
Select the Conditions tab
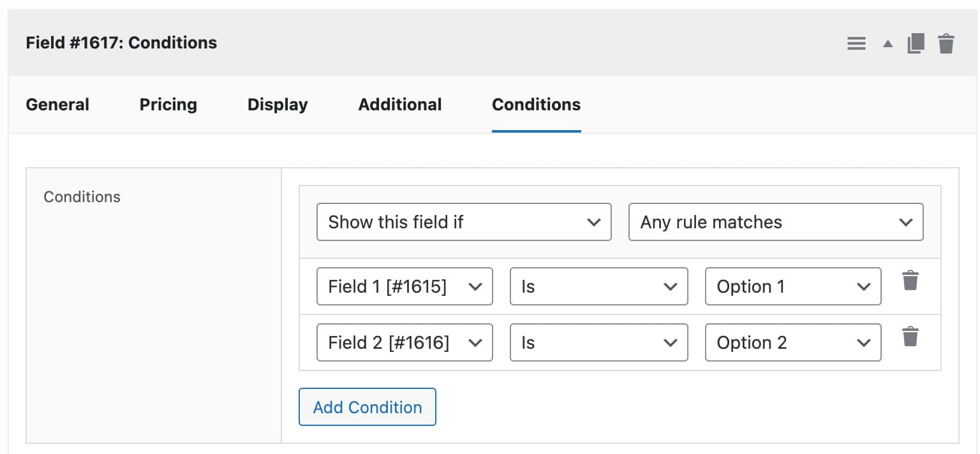pyautogui.click(x=536, y=104)
